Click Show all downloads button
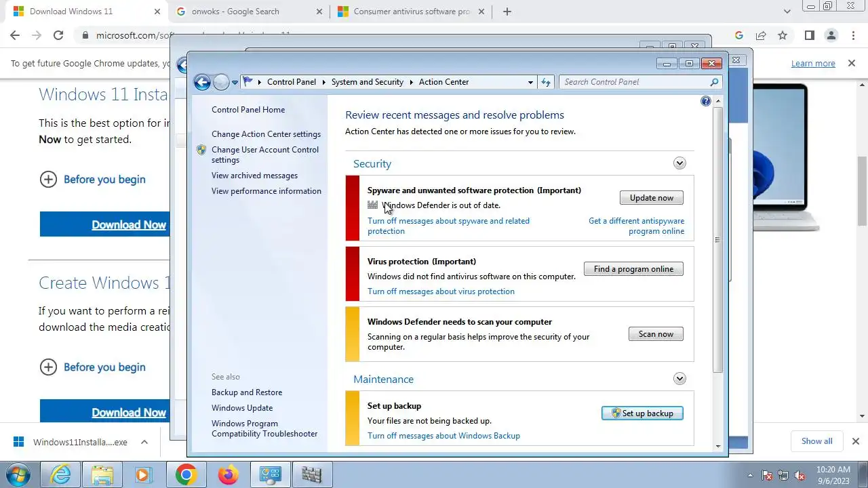 click(x=816, y=441)
